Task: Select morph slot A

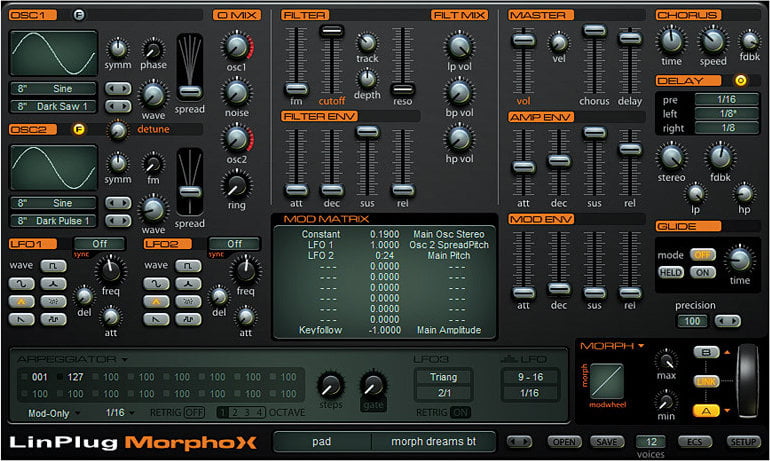Action: 706,411
